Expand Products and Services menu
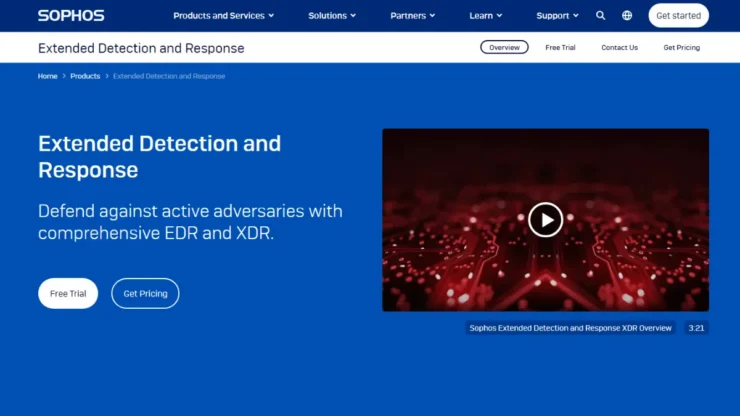Image resolution: width=740 pixels, height=416 pixels. coord(223,16)
